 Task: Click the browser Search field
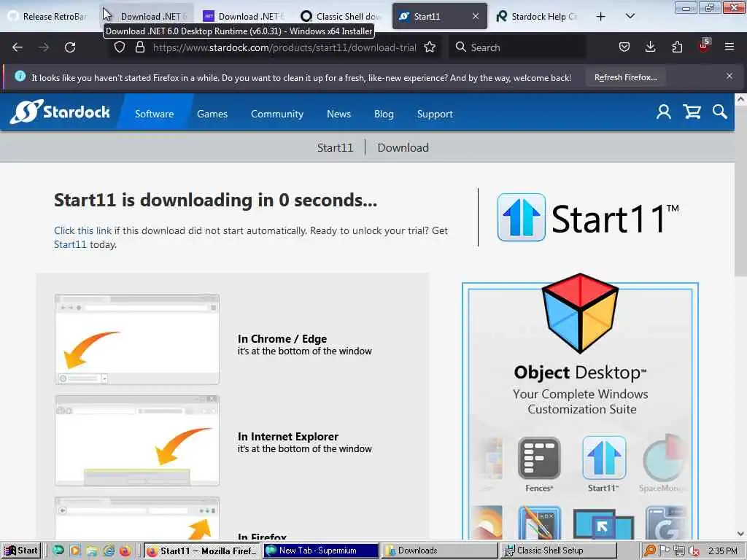tap(517, 47)
